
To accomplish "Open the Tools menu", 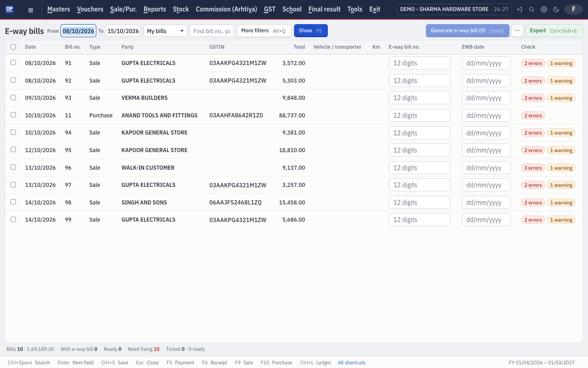I will [355, 9].
